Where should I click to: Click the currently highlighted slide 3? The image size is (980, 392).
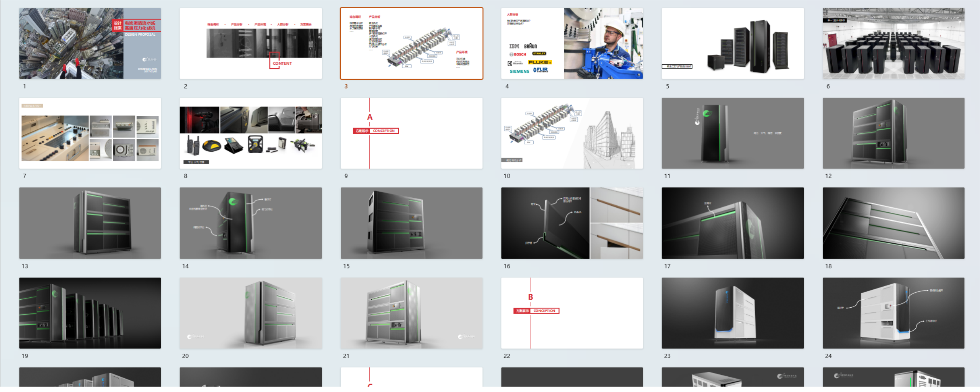coord(411,43)
